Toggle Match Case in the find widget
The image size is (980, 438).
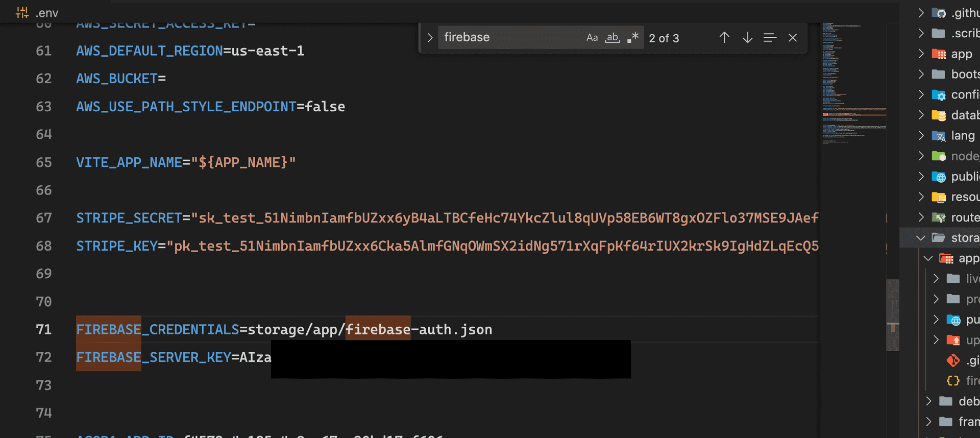coord(592,38)
